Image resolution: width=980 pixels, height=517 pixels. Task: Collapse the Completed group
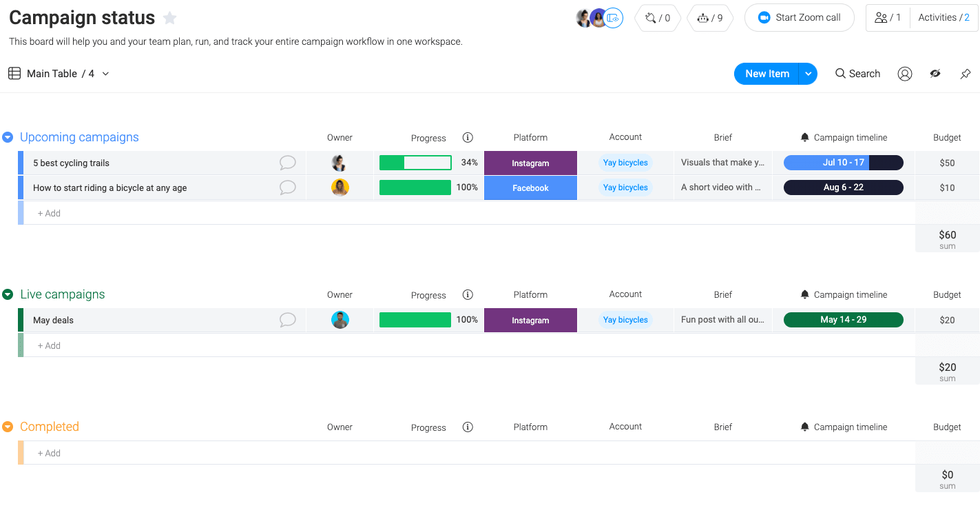pyautogui.click(x=8, y=427)
